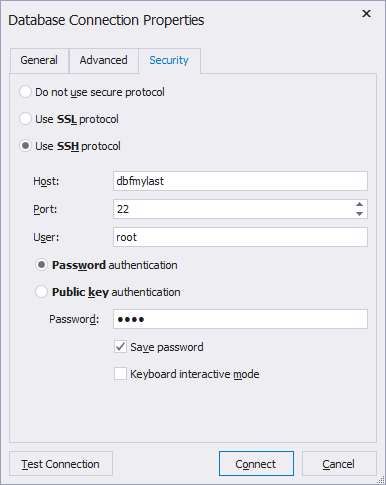
Task: Click the Host input field
Action: pyautogui.click(x=240, y=181)
